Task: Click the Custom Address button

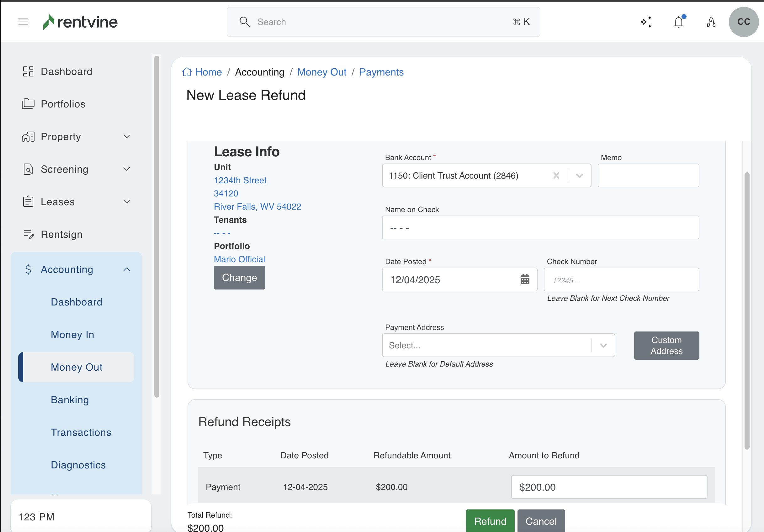Action: click(x=666, y=346)
